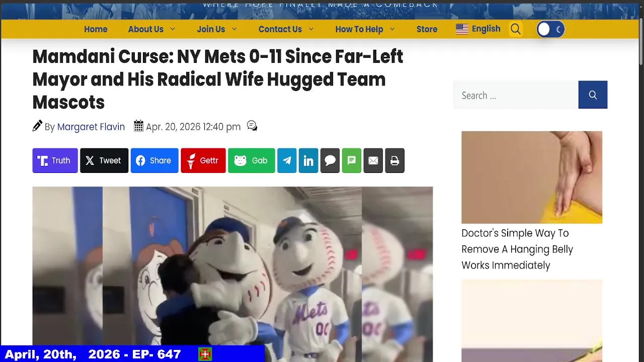Share the article on Truth Social
This screenshot has height=362, width=644.
pyautogui.click(x=55, y=160)
